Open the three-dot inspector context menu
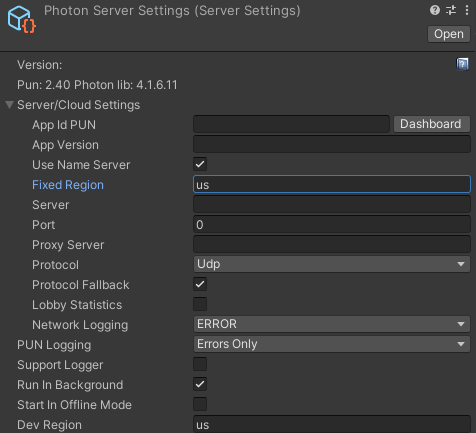Viewport: 476px width, 433px height. [x=467, y=10]
